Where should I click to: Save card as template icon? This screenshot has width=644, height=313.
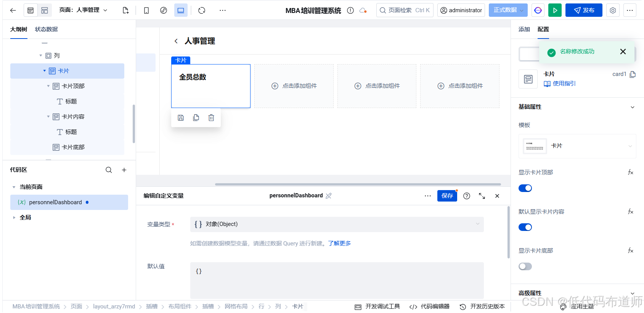point(181,118)
